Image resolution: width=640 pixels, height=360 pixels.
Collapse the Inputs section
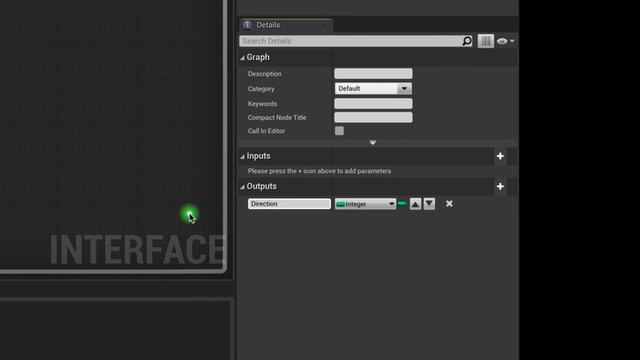point(242,156)
